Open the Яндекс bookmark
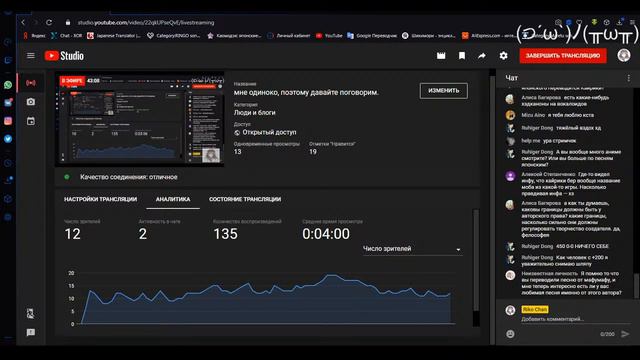The image size is (640, 360). 35,36
